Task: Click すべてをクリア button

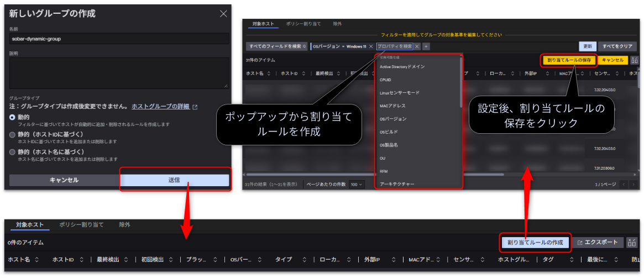Action: 617,46
